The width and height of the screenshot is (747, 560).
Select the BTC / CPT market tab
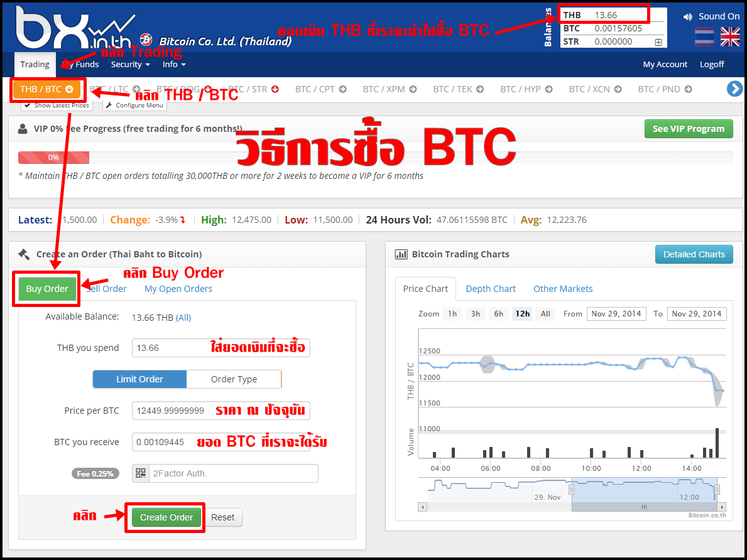pyautogui.click(x=320, y=89)
